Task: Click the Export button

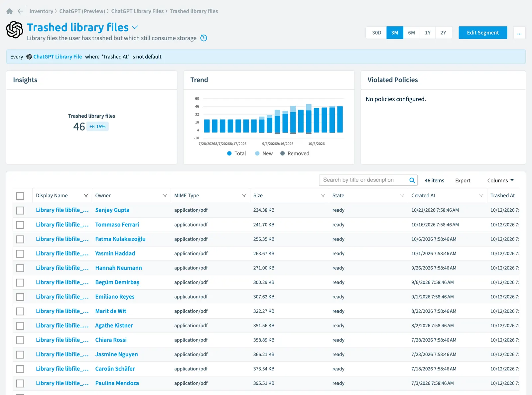Action: [x=463, y=180]
